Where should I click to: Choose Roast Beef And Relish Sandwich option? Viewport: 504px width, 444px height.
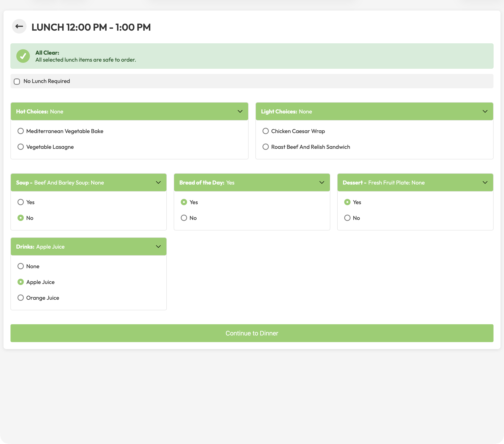265,147
